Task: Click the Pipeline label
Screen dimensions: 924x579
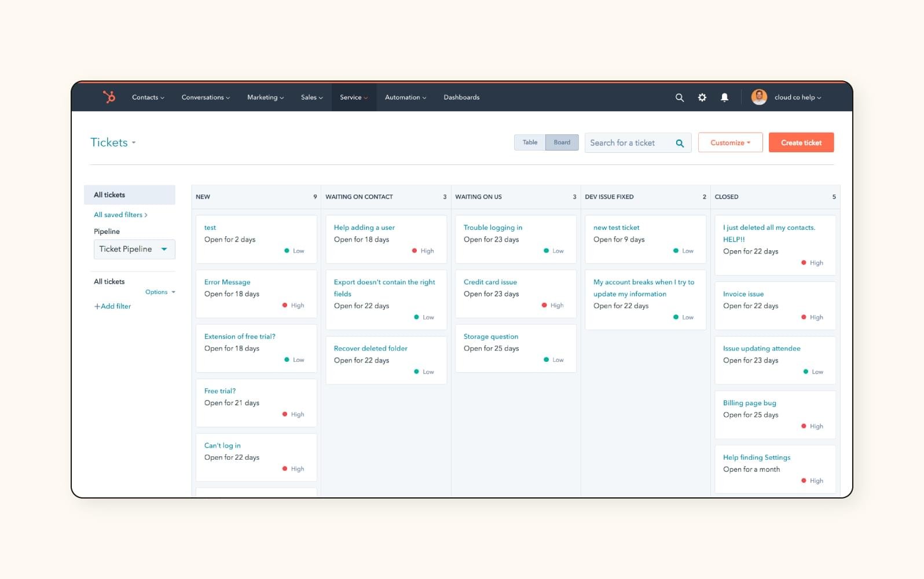Action: (x=107, y=231)
